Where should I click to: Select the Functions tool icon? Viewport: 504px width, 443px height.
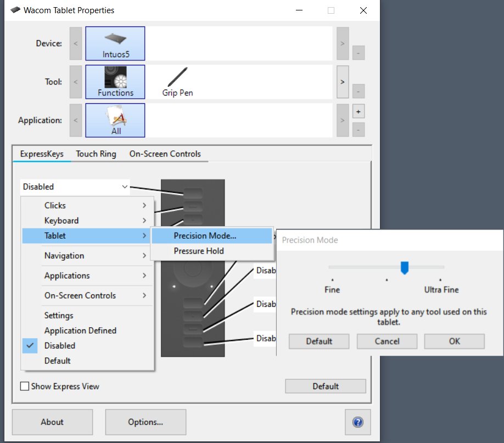pos(115,82)
